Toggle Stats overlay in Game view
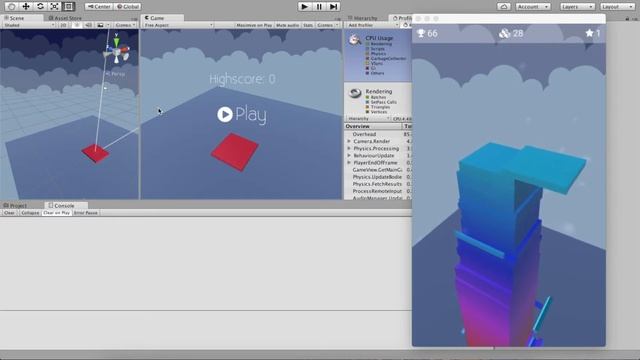Screen dimensions: 640x360 tap(308, 25)
